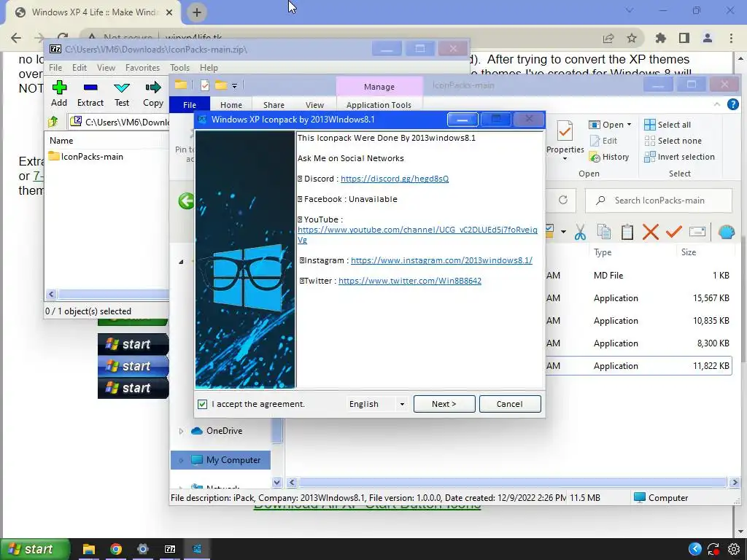Screen dimensions: 747x560
Task: Uncheck the I accept the agreement checkbox
Action: click(203, 404)
